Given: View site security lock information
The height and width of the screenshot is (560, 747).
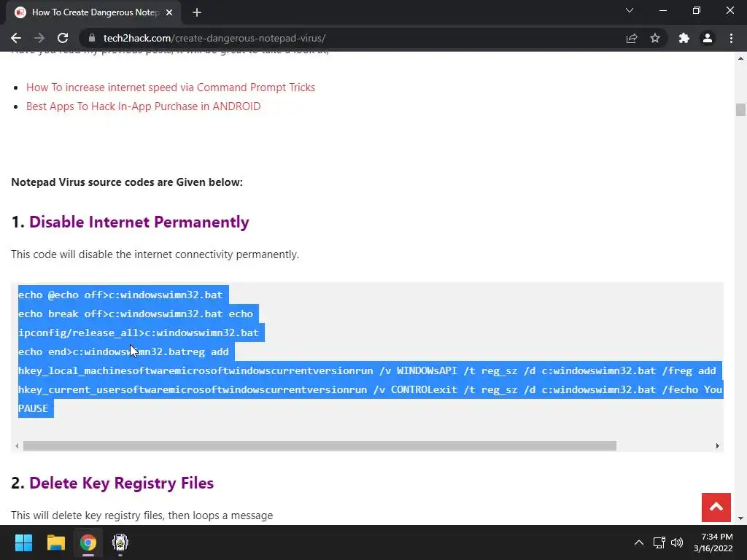Looking at the screenshot, I should (x=92, y=38).
